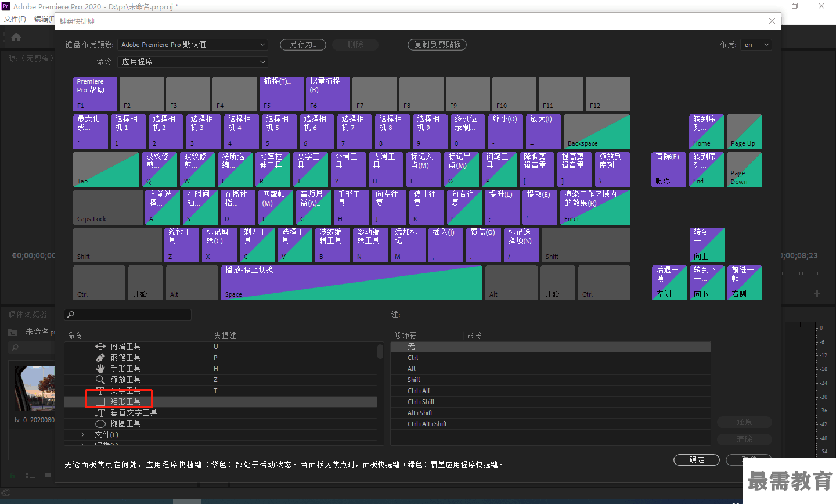Click the F12 key on the virtual keyboard
This screenshot has width=836, height=504.
tap(608, 94)
